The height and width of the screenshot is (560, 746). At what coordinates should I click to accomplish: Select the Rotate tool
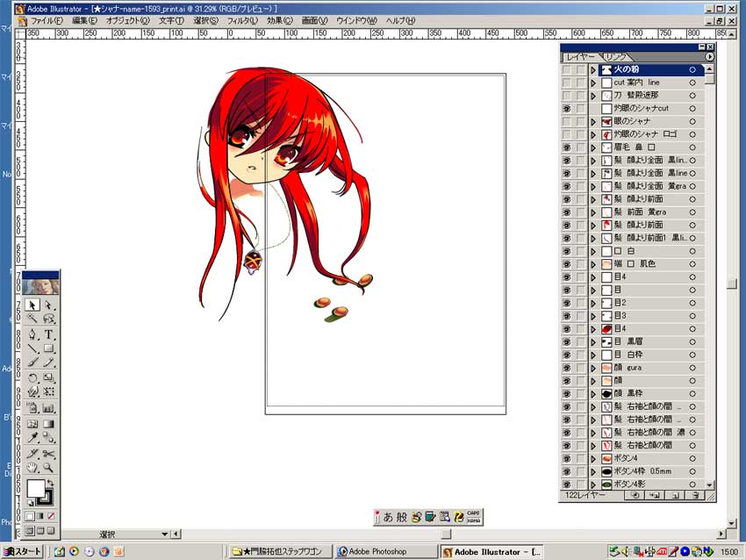tap(32, 378)
